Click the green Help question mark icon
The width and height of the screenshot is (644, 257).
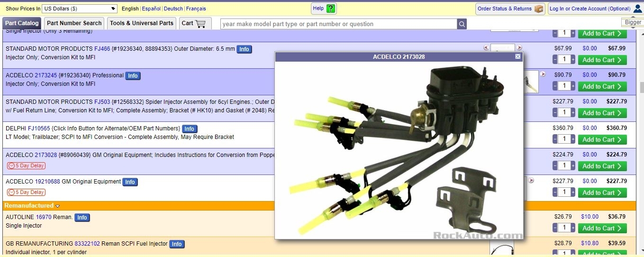point(330,9)
